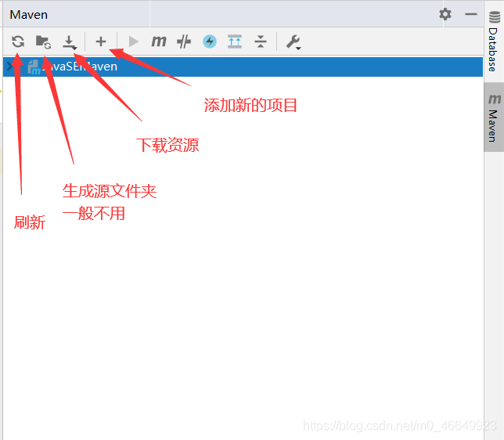Click the Run Maven Build play icon
The height and width of the screenshot is (440, 504).
(133, 41)
